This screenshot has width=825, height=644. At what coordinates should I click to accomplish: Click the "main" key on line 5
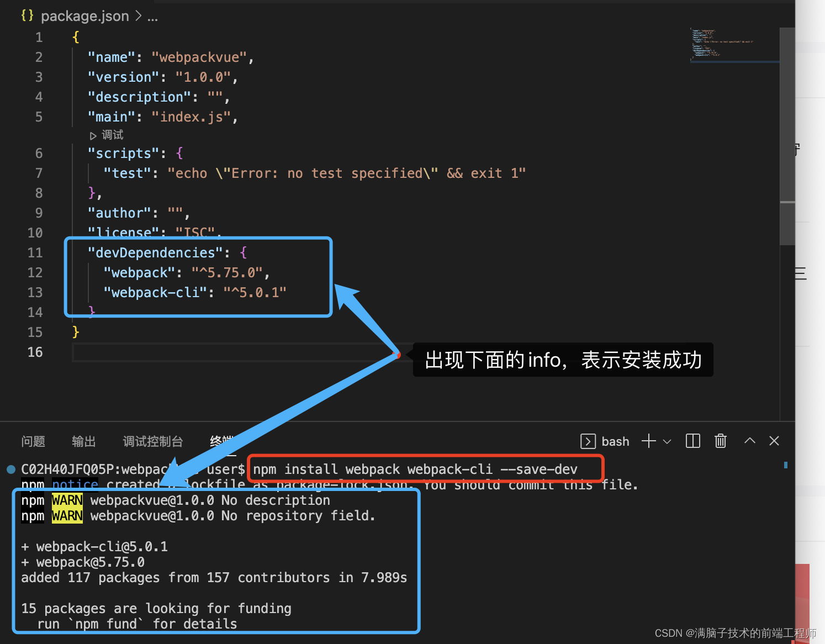(112, 117)
